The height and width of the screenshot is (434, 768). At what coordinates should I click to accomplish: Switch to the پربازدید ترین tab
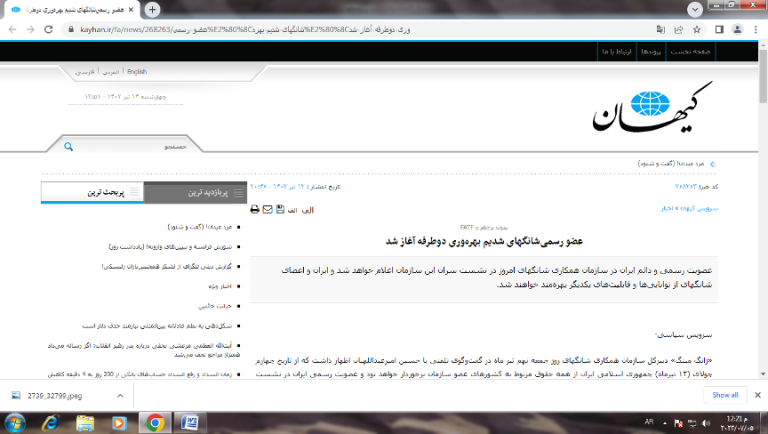tap(197, 191)
